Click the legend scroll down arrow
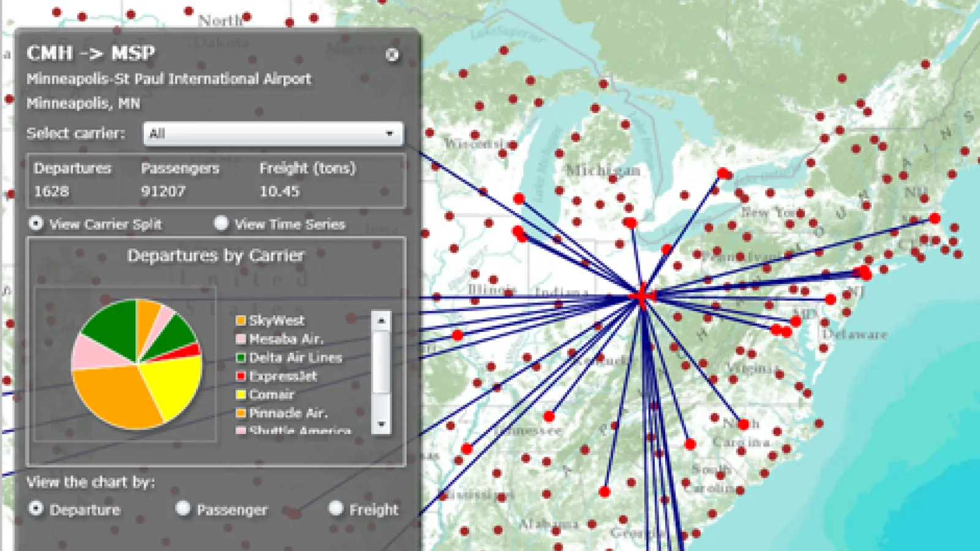The width and height of the screenshot is (980, 551). (381, 424)
